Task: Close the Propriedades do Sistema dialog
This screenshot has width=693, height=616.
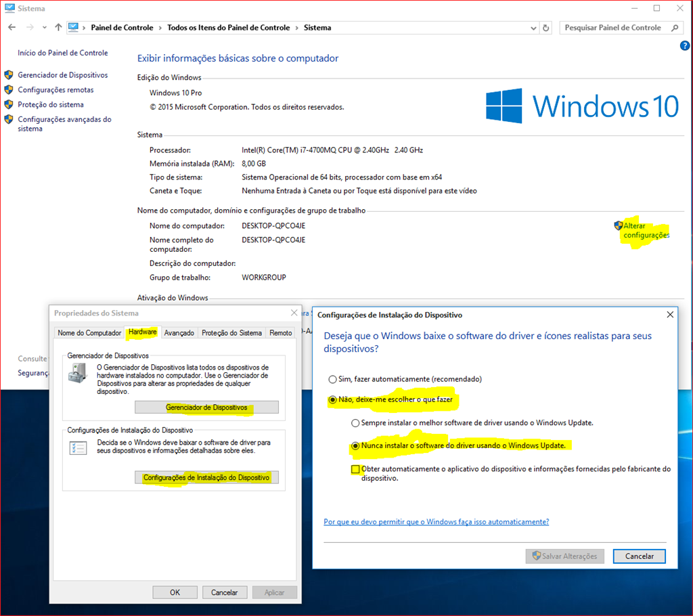Action: click(294, 313)
